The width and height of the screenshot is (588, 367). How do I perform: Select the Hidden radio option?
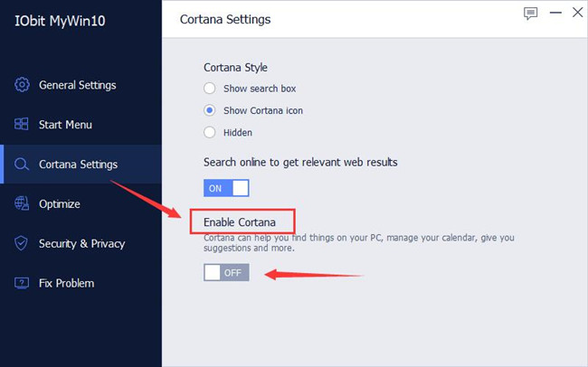209,132
